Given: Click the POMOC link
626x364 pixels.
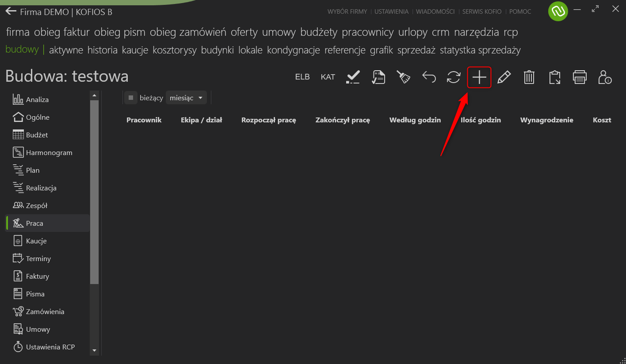Looking at the screenshot, I should click(x=520, y=11).
